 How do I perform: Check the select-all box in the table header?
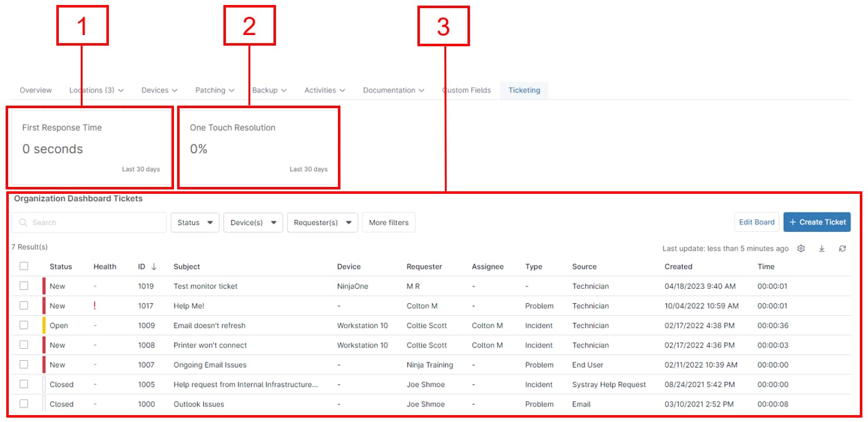(25, 266)
